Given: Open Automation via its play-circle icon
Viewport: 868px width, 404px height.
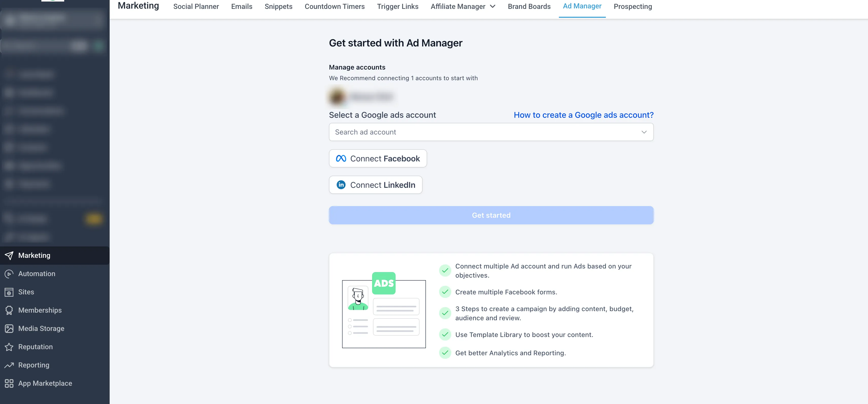Looking at the screenshot, I should coord(9,274).
